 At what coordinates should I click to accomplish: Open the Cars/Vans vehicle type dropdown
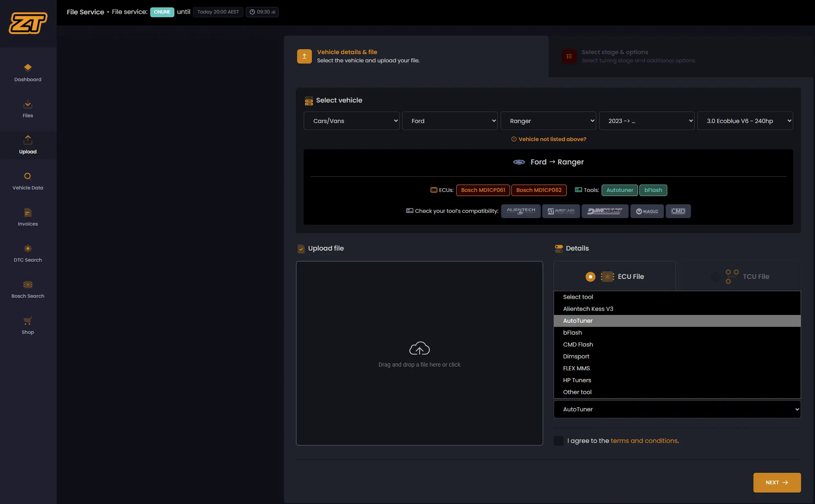352,121
